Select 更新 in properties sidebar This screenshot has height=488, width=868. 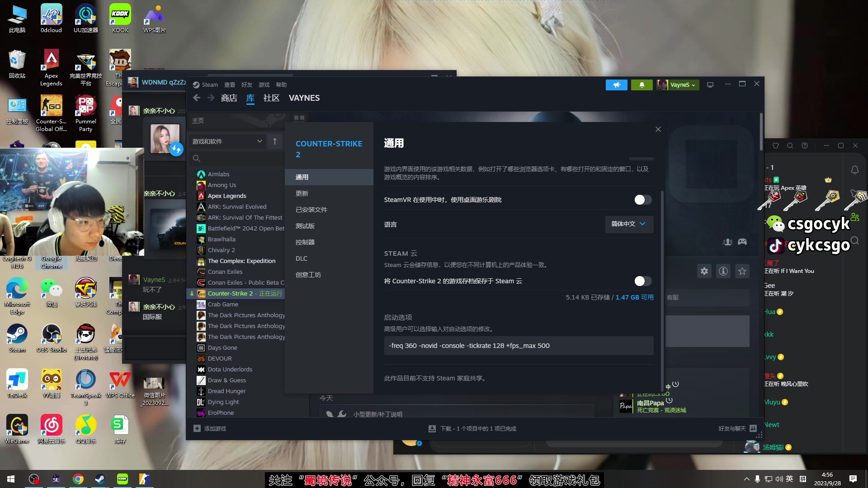(x=329, y=193)
